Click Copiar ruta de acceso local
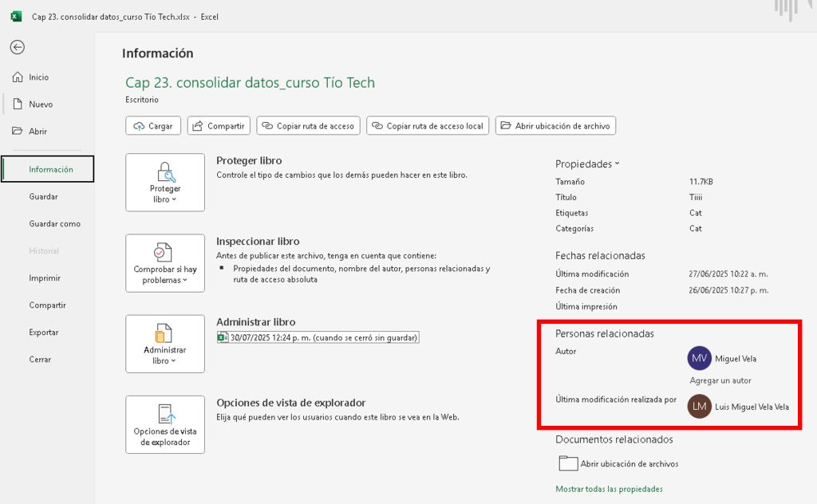 427,126
